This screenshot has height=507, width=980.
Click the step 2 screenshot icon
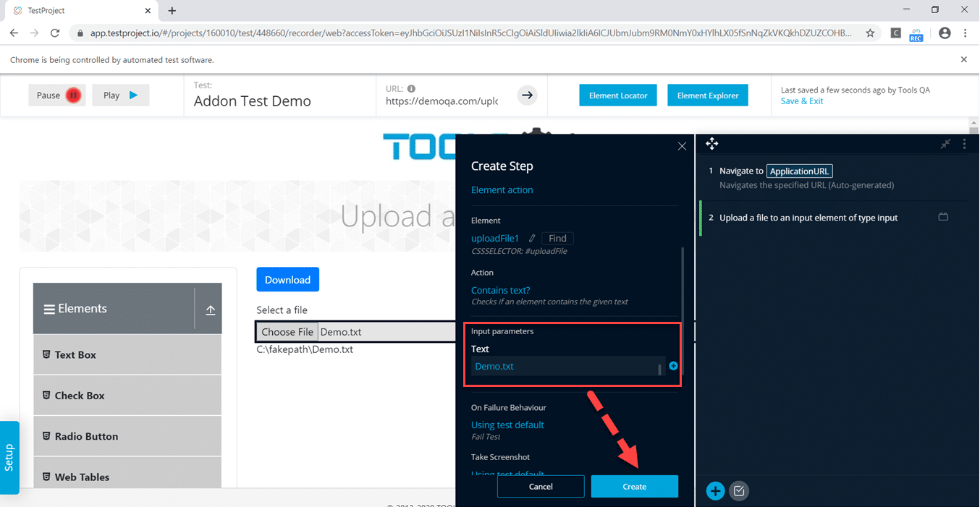[x=943, y=217]
